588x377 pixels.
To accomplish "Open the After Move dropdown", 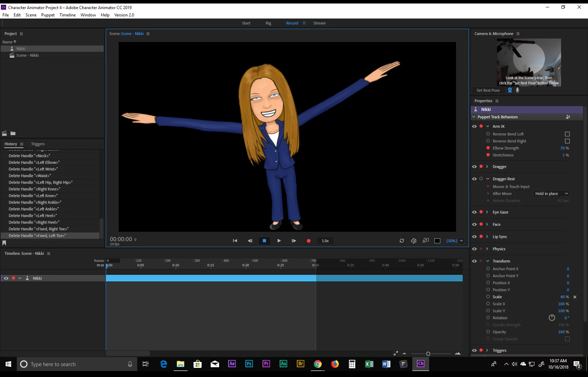I will 551,194.
